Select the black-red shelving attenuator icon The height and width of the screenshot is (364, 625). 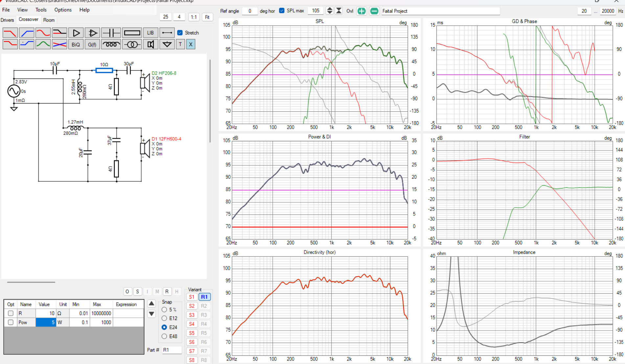pos(59,33)
